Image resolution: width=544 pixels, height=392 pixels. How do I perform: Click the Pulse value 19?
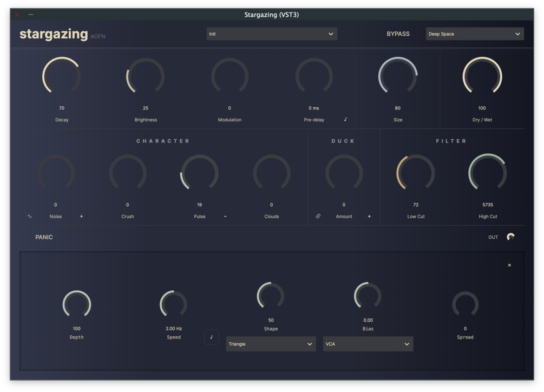tap(200, 205)
